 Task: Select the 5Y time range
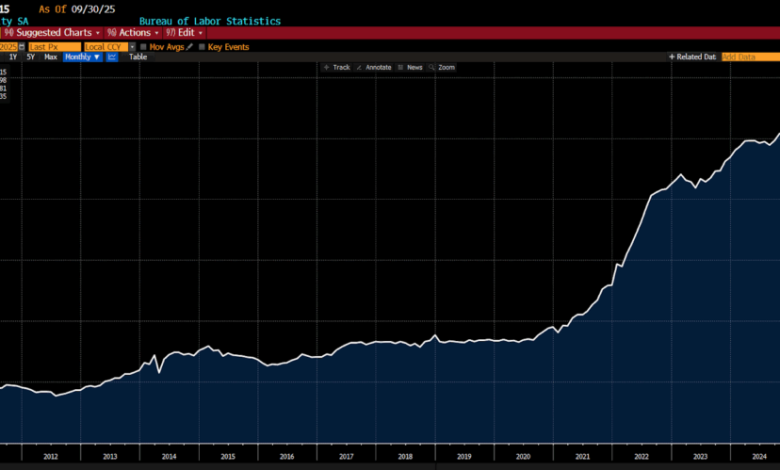pos(31,57)
